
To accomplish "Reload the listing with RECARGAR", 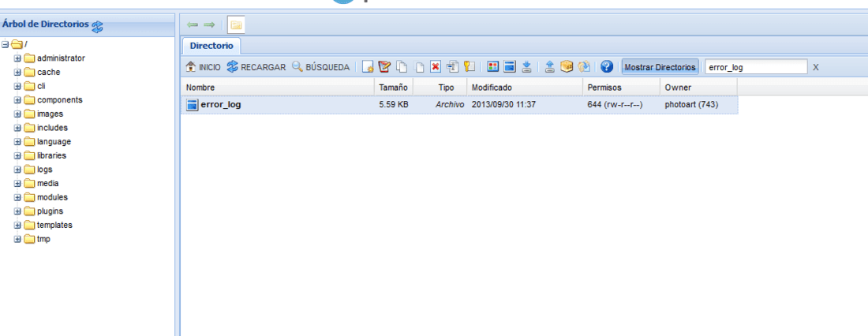I will coord(256,67).
